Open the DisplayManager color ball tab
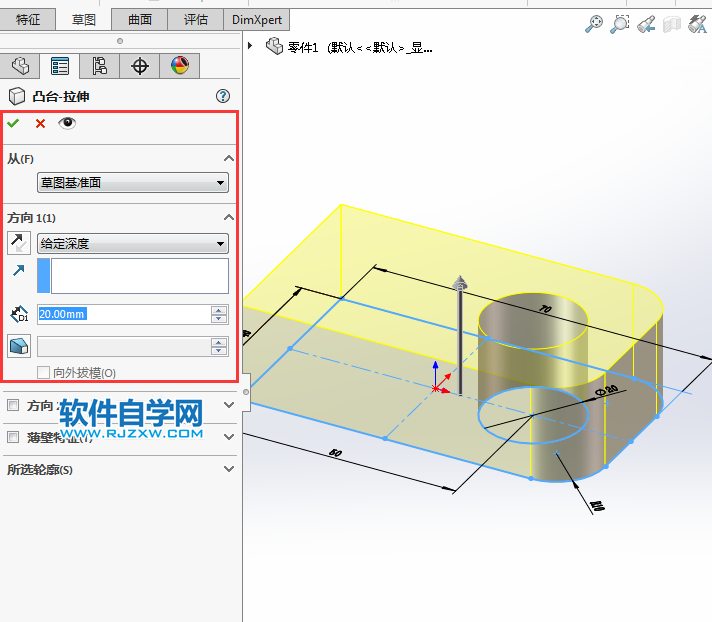 [x=180, y=66]
